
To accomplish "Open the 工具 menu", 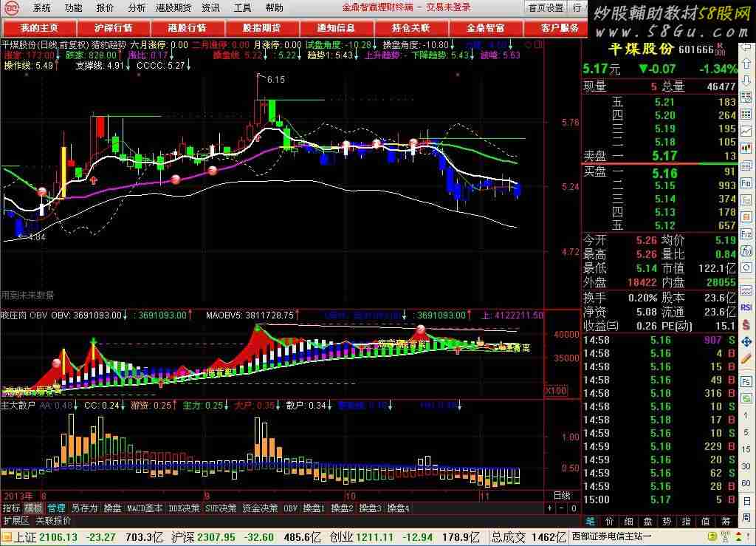I will [x=242, y=7].
